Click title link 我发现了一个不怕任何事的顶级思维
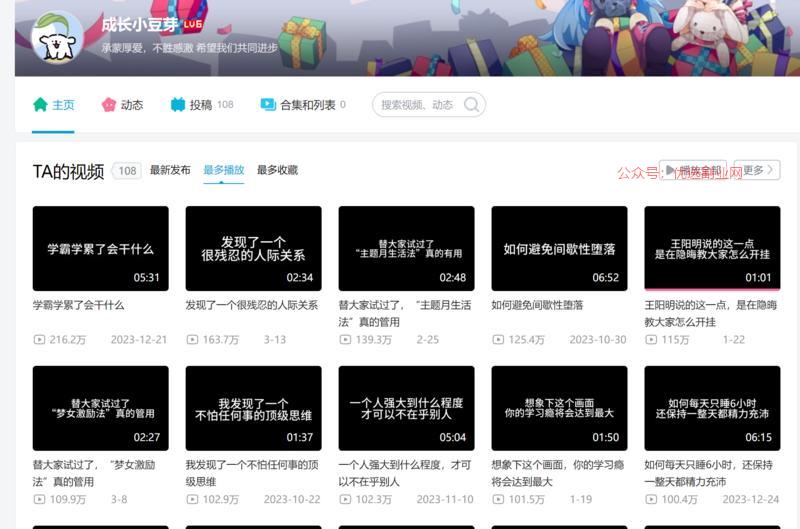Viewport: 800px width, 529px height. (x=252, y=473)
